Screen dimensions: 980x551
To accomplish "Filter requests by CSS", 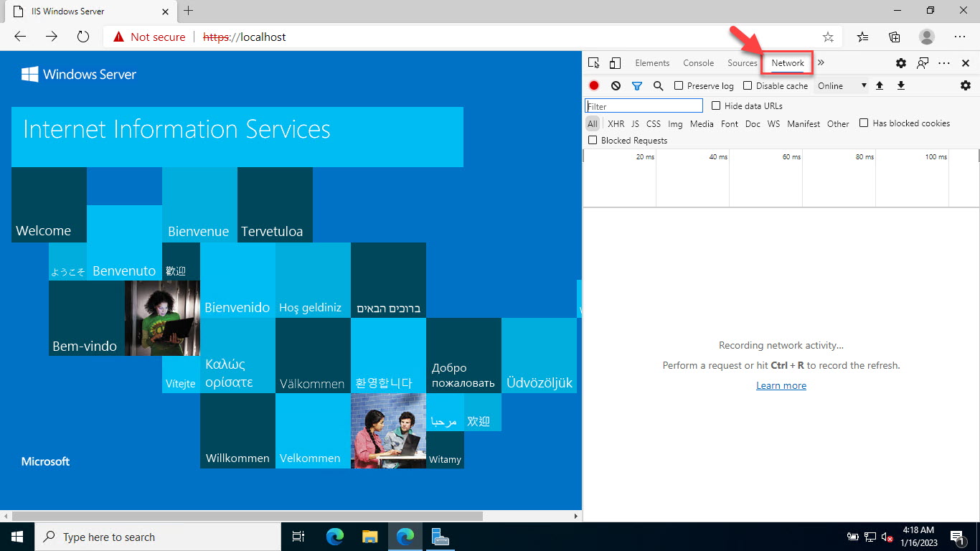I will coord(653,123).
